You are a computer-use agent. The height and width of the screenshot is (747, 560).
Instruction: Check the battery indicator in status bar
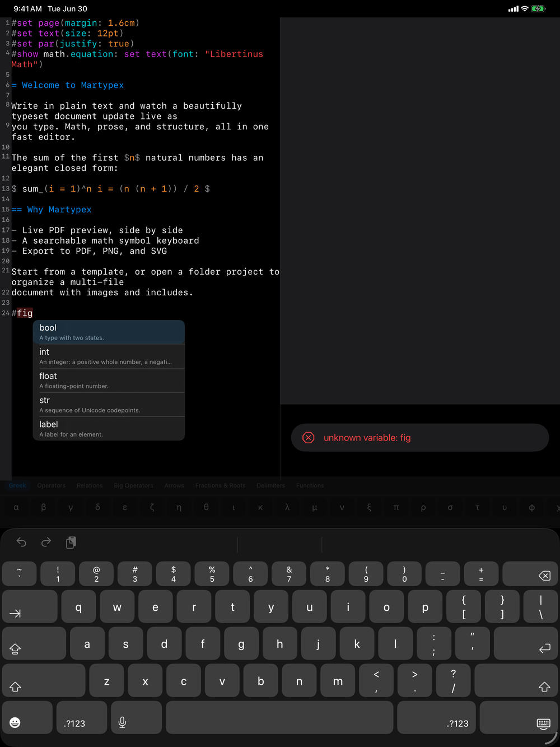(538, 9)
